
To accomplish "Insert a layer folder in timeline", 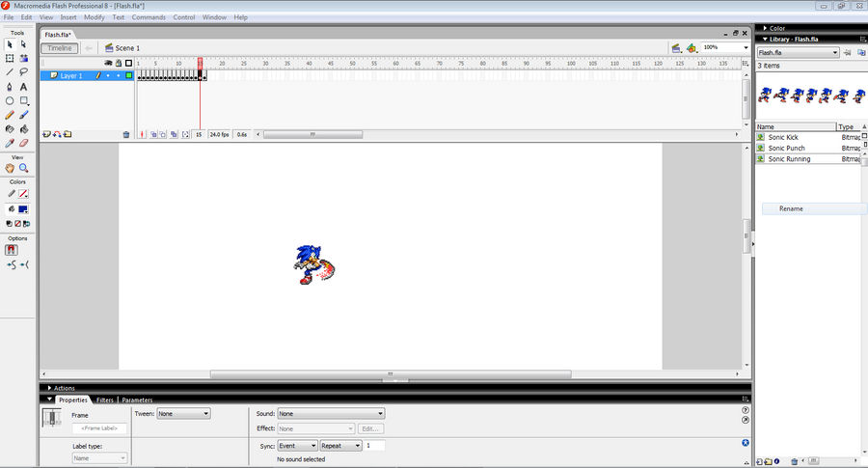I will (x=68, y=134).
